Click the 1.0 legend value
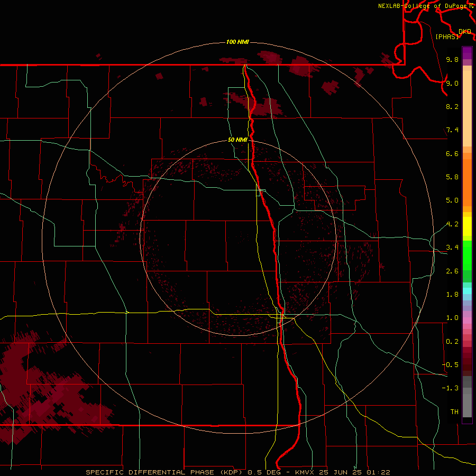The width and height of the screenshot is (476, 476). tap(452, 318)
